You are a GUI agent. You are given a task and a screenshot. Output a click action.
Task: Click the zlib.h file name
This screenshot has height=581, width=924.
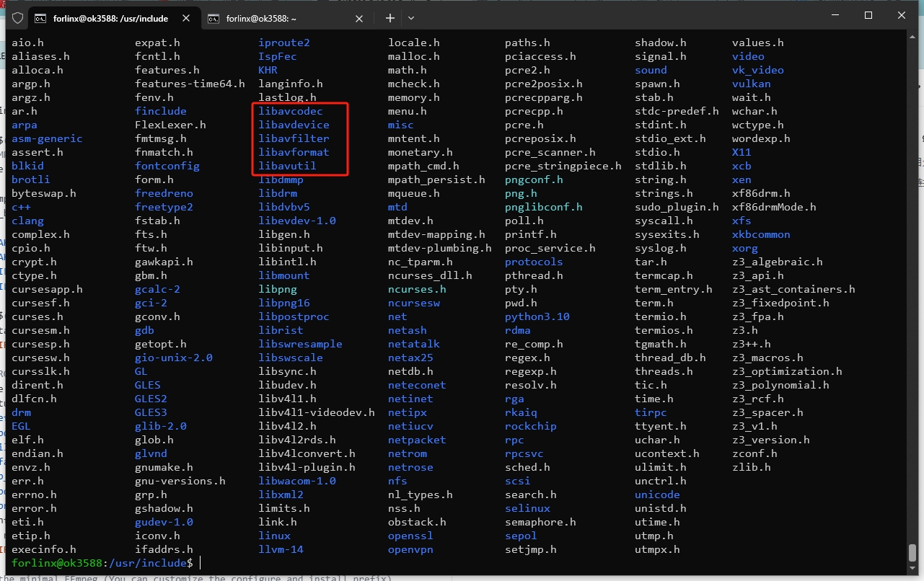point(752,467)
